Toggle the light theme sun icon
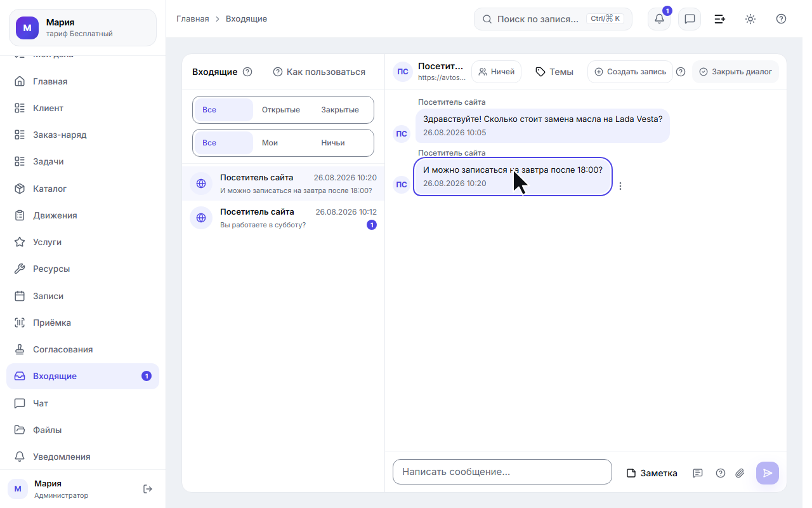This screenshot has width=812, height=508. point(750,19)
